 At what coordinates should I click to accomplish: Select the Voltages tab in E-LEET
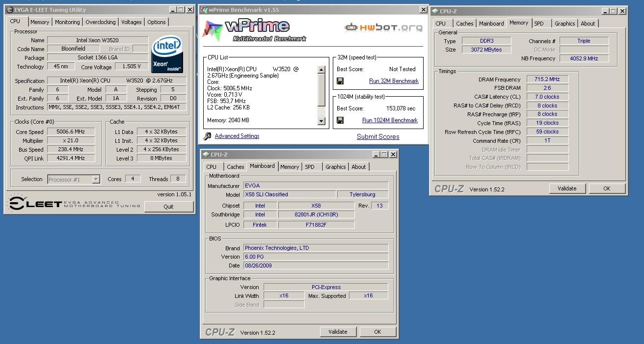132,22
